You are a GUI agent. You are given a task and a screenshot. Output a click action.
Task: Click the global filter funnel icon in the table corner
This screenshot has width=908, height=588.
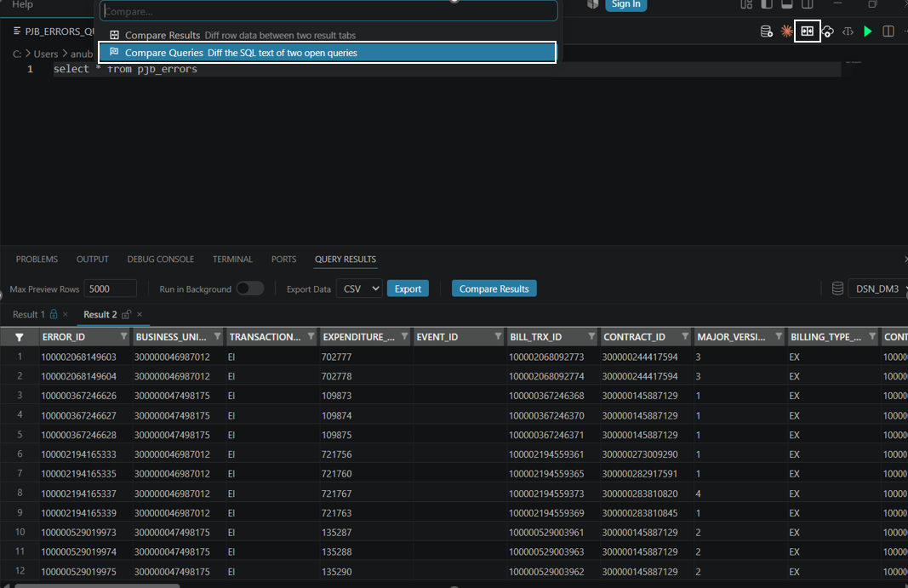19,337
